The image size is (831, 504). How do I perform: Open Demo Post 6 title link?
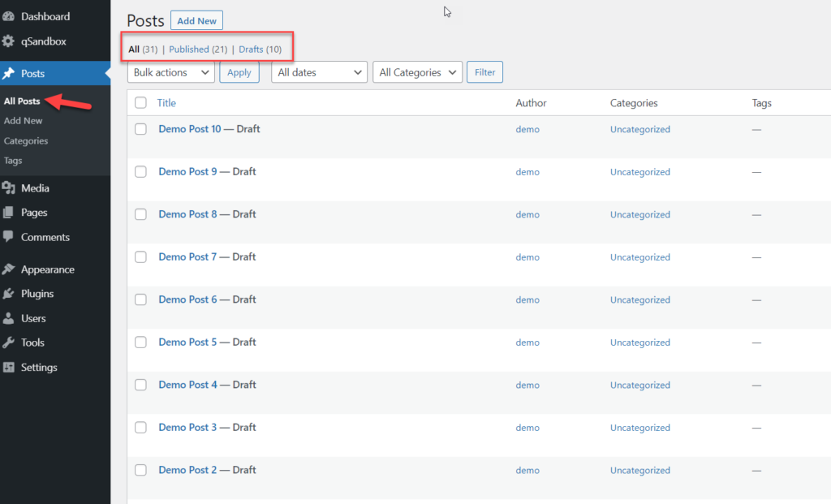tap(187, 299)
